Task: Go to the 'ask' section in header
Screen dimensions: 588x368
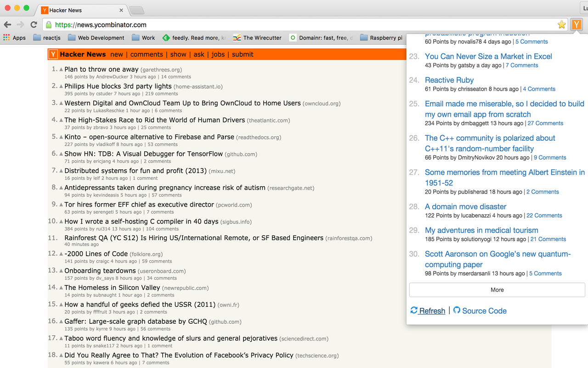Action: pos(199,54)
